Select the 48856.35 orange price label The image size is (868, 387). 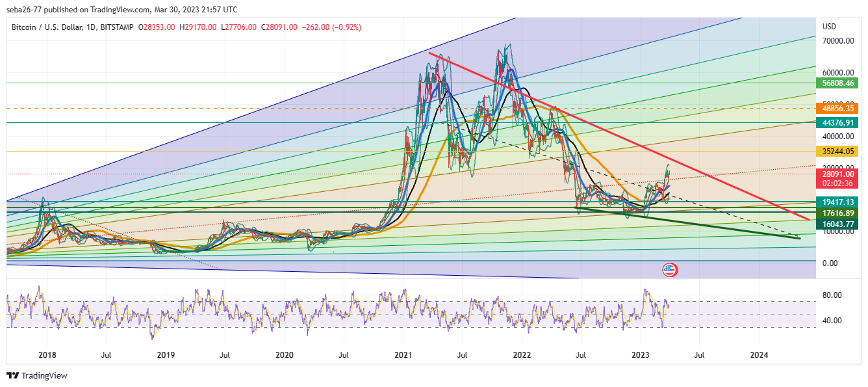[837, 108]
